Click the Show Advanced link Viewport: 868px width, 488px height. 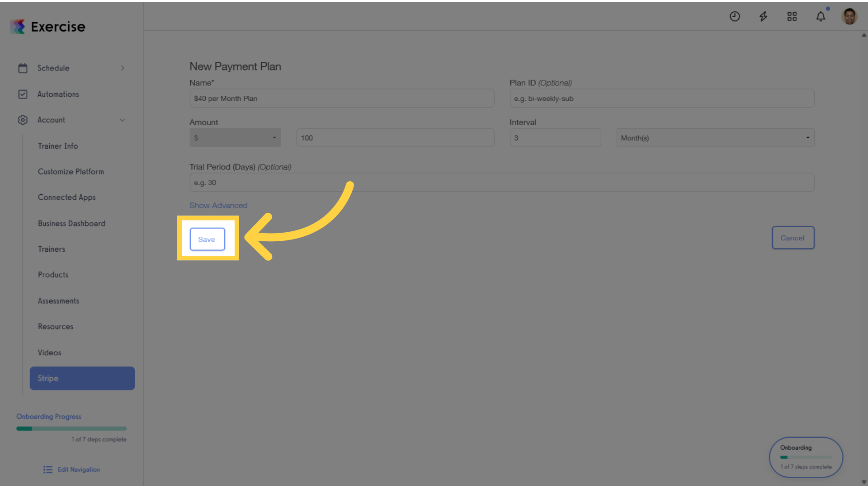[218, 205]
